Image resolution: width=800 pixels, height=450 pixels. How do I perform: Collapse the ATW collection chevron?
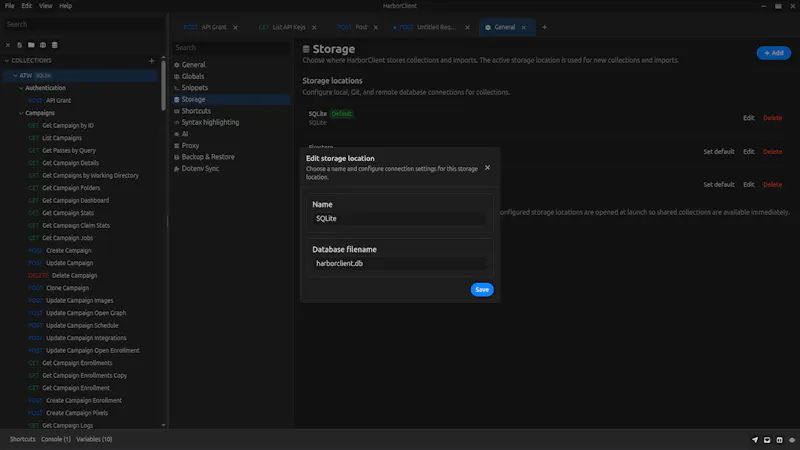click(x=15, y=76)
